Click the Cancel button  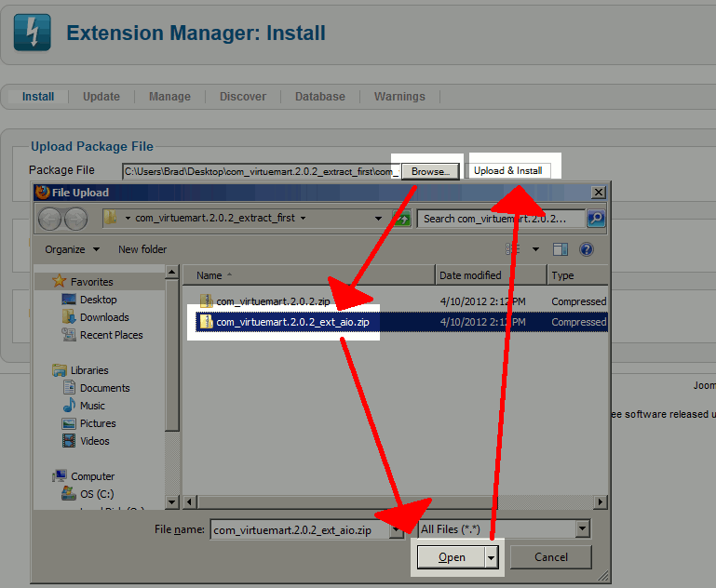pos(550,557)
